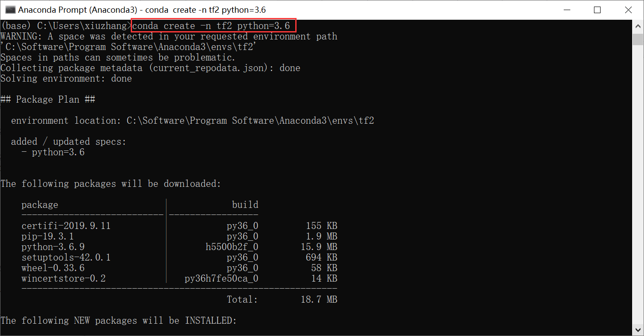Screen dimensions: 644x336
Task: Click the size '694 KB' for setuptools
Action: click(322, 257)
